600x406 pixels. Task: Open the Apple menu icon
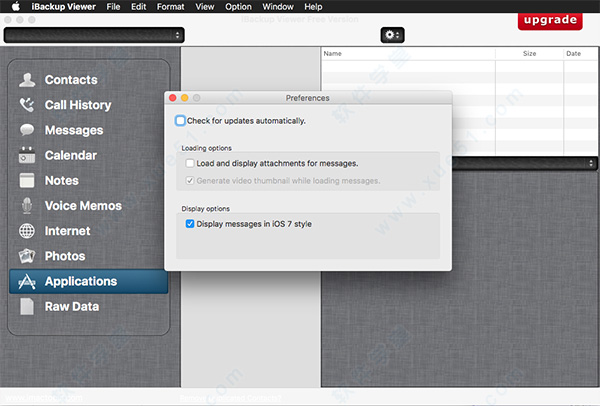click(x=15, y=7)
